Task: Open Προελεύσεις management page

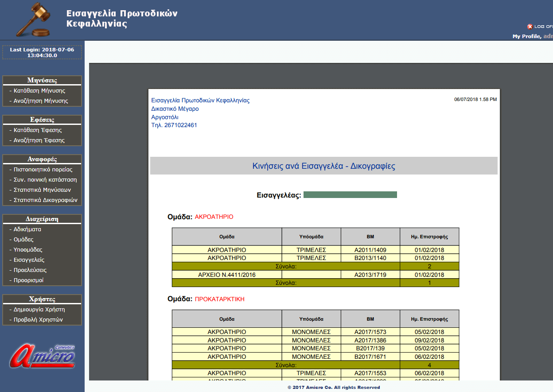Action: click(30, 270)
